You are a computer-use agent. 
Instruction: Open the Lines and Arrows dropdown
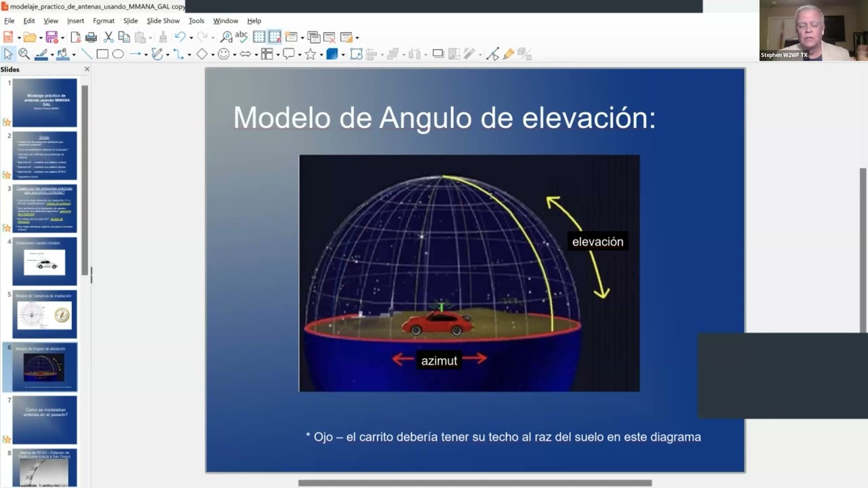coord(146,55)
